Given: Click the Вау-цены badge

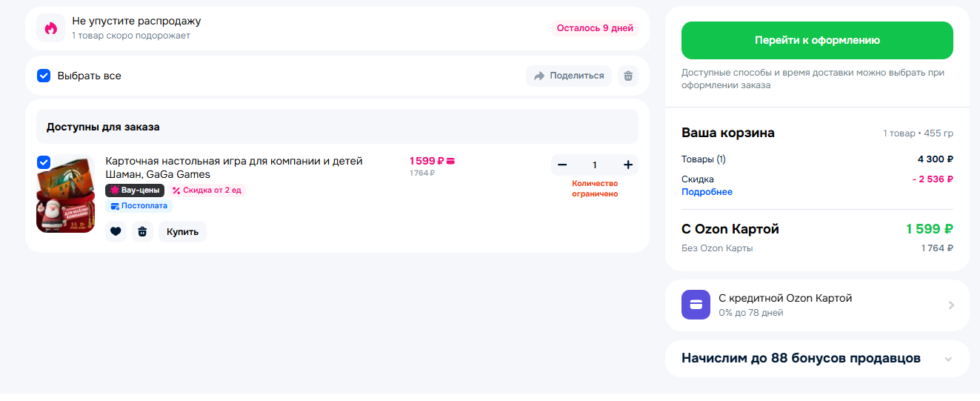Looking at the screenshot, I should pyautogui.click(x=135, y=190).
